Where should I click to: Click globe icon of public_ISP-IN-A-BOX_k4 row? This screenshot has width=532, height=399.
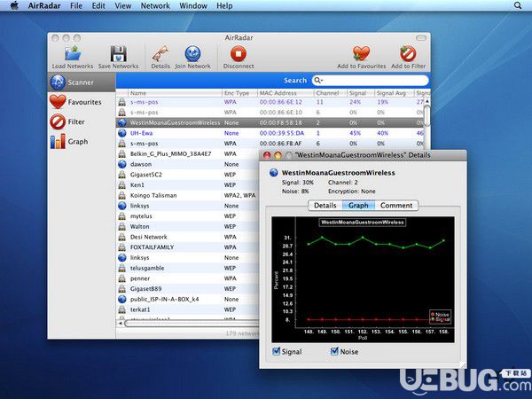(x=122, y=300)
